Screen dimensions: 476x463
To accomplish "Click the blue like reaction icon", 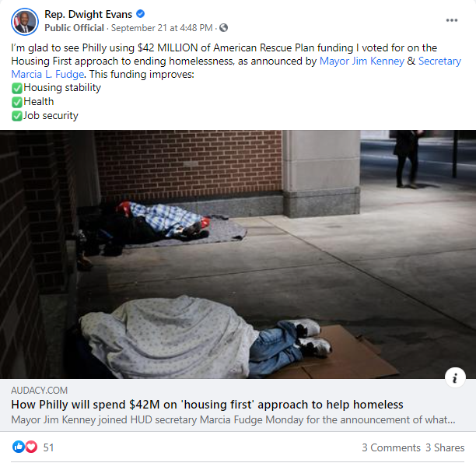I will [x=18, y=447].
